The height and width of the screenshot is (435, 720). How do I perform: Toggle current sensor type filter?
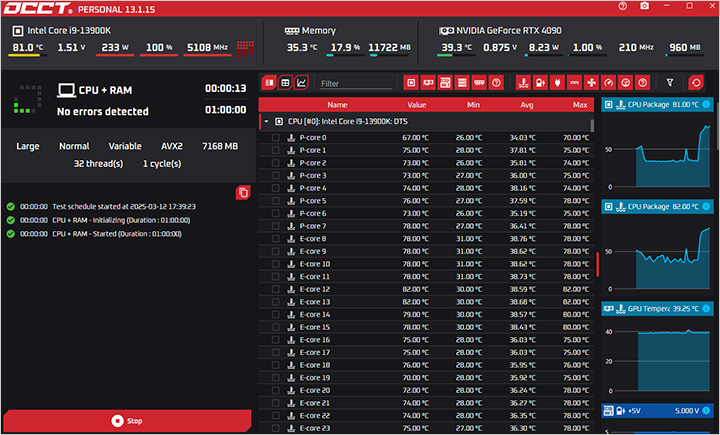[x=574, y=83]
